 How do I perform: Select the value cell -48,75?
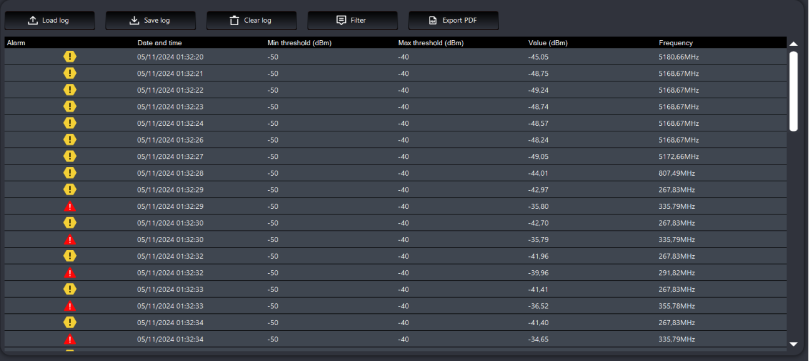[538, 73]
